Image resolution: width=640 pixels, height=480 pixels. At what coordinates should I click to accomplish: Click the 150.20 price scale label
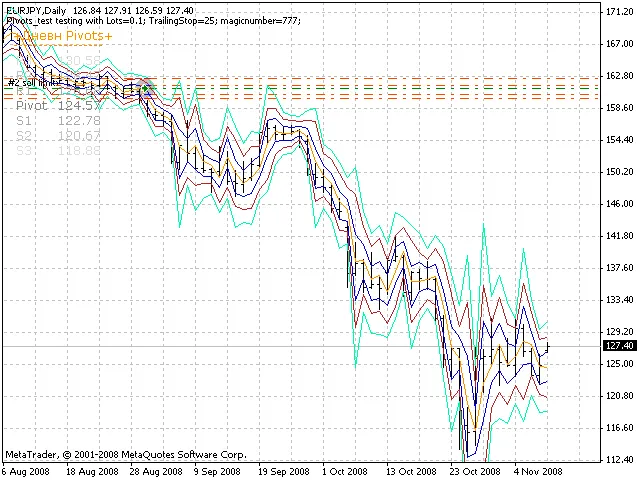(x=620, y=172)
